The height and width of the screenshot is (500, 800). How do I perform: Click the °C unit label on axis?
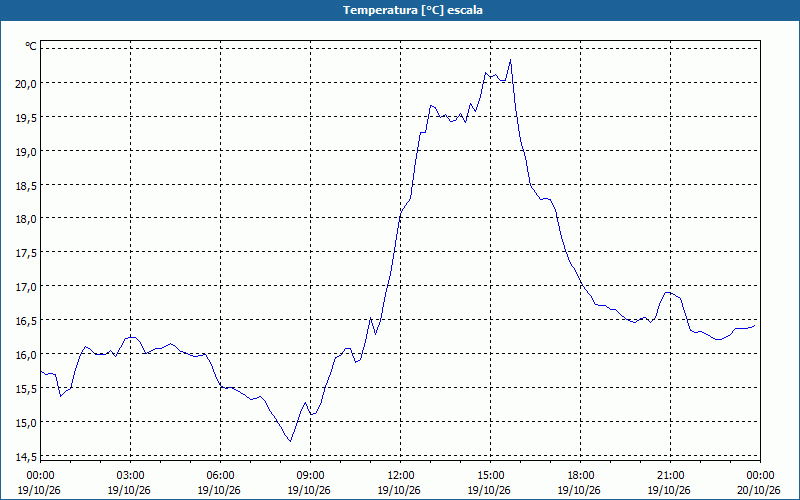[31, 46]
